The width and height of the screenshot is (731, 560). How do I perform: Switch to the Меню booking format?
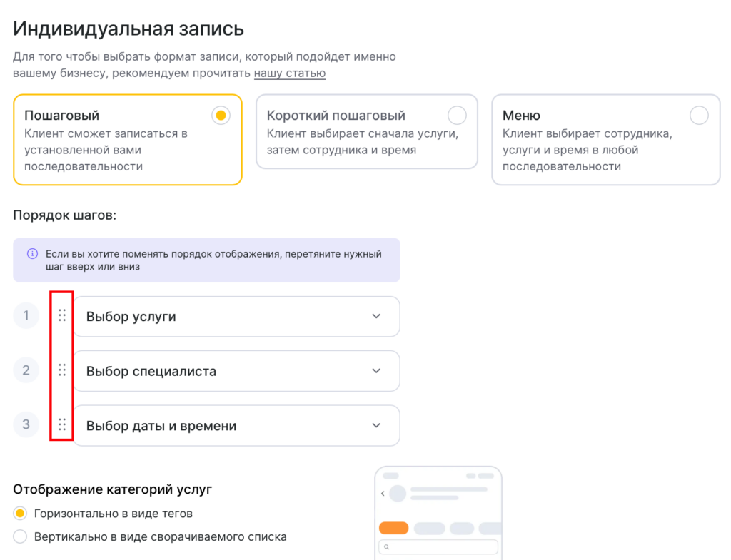pyautogui.click(x=699, y=116)
